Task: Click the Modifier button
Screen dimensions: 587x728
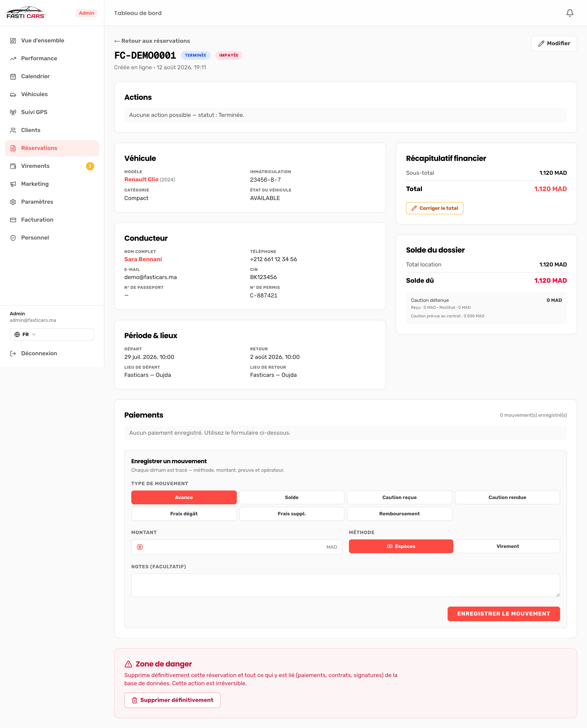Action: (x=554, y=43)
